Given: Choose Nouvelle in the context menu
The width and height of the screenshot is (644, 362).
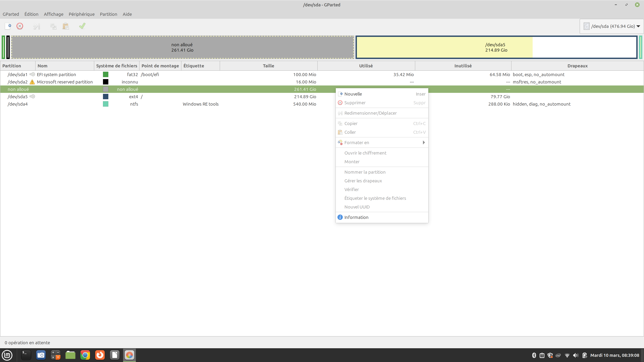Looking at the screenshot, I should [353, 94].
